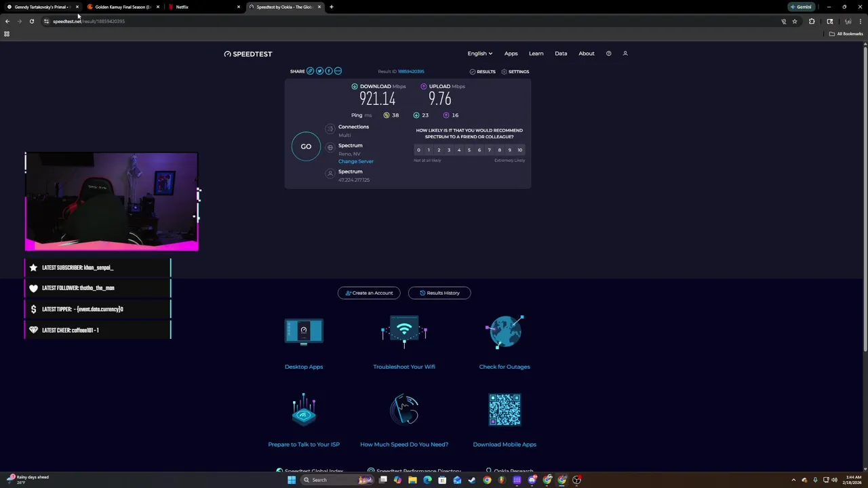Click the Troubleshoot Your Wifi icon
Image resolution: width=868 pixels, height=488 pixels.
tap(404, 332)
